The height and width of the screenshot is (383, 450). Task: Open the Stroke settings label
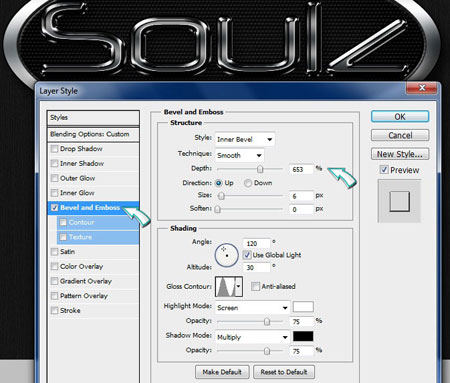70,310
